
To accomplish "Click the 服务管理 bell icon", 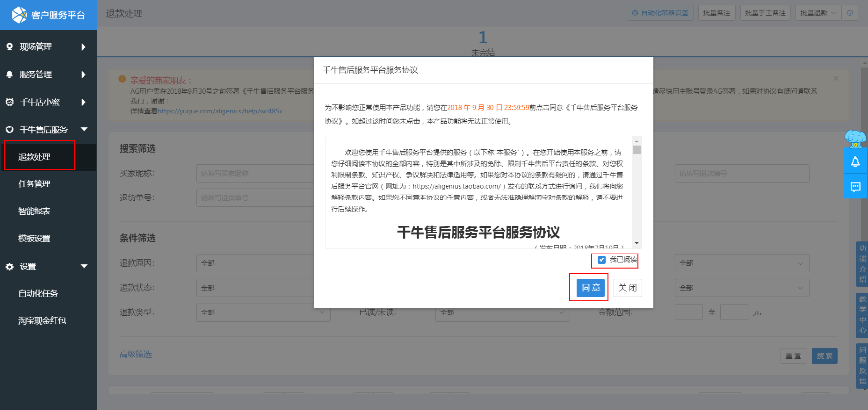I will coord(9,74).
